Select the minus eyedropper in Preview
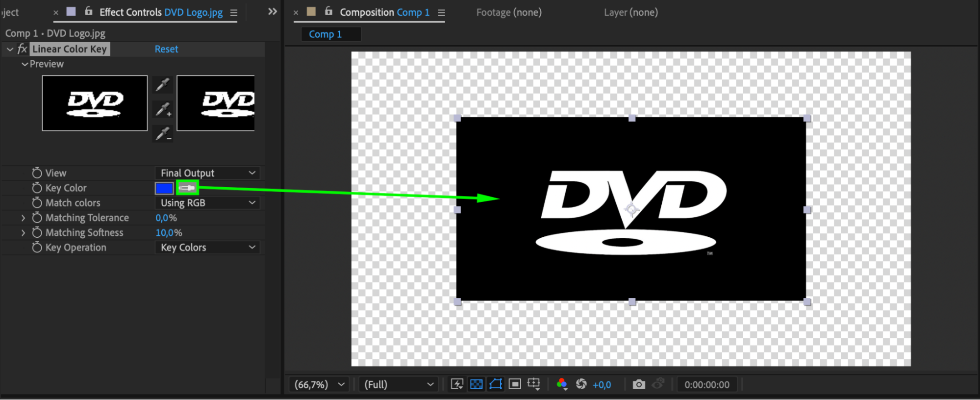Viewport: 980px width, 400px height. (x=163, y=133)
